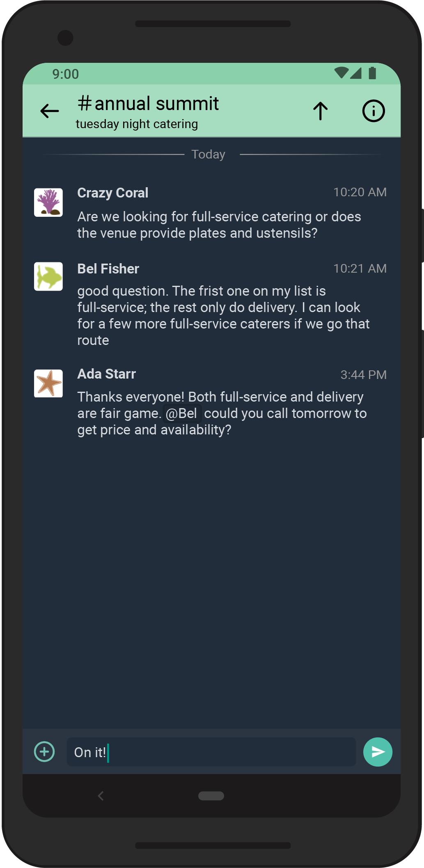Tap the up arrow icon in header
Image resolution: width=424 pixels, height=868 pixels.
click(x=320, y=111)
